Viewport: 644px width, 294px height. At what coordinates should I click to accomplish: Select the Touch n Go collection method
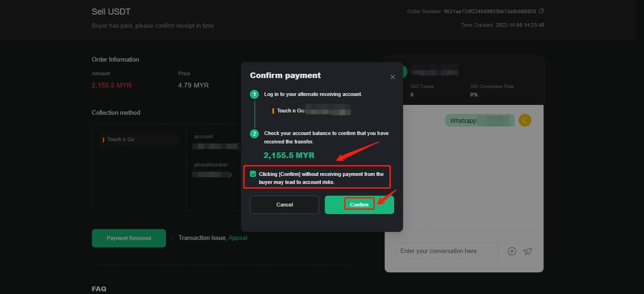pyautogui.click(x=140, y=140)
